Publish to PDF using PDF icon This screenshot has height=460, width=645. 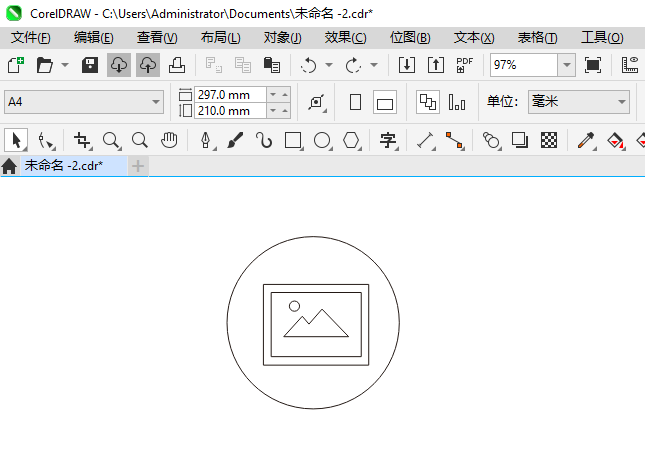465,65
